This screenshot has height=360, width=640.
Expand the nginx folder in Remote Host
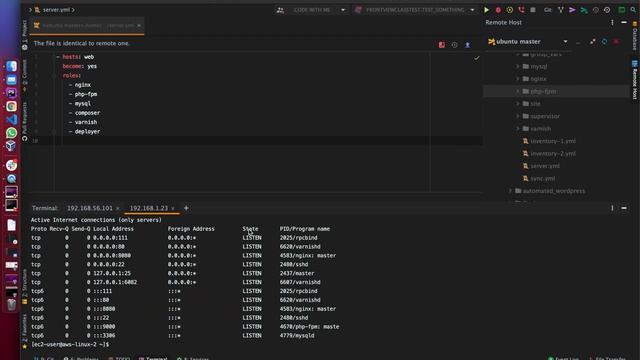click(518, 79)
